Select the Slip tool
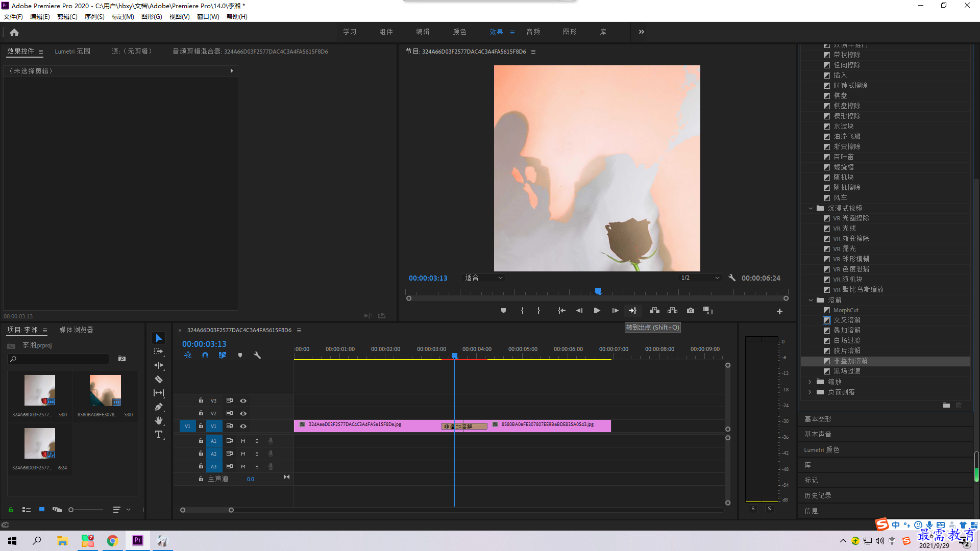The image size is (980, 551). click(159, 393)
